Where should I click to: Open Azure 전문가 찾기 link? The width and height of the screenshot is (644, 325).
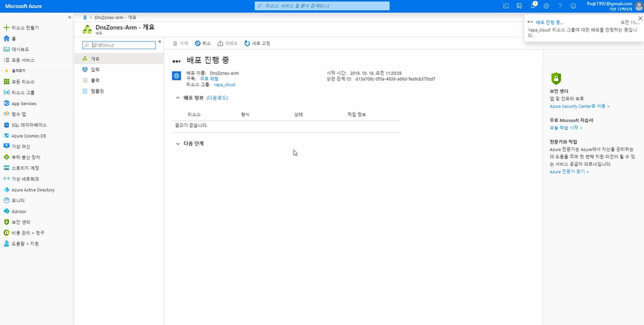pos(569,171)
